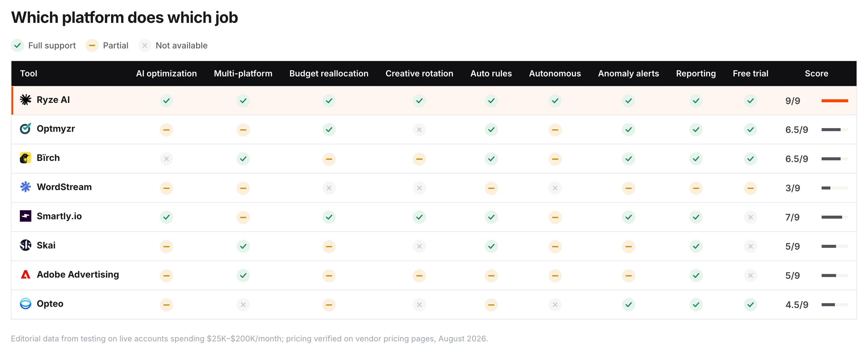Click the Auto rules column header

point(491,73)
